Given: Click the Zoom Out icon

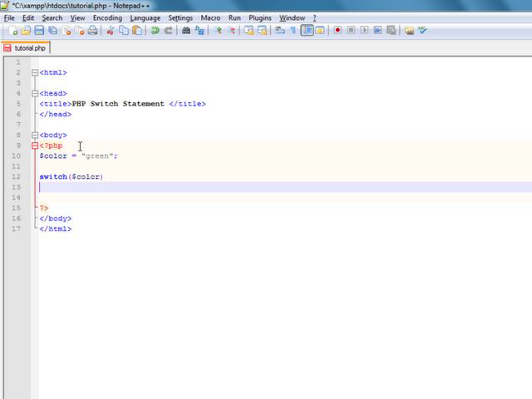Looking at the screenshot, I should click(x=231, y=31).
